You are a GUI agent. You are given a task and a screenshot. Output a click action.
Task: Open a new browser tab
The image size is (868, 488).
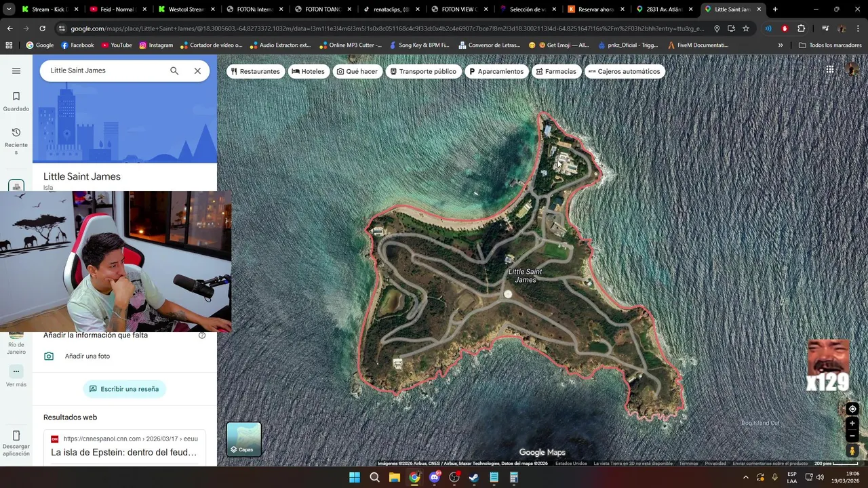775,9
